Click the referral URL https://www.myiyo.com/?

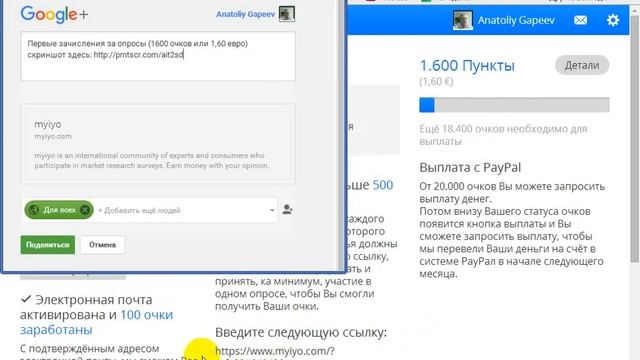pos(275,351)
